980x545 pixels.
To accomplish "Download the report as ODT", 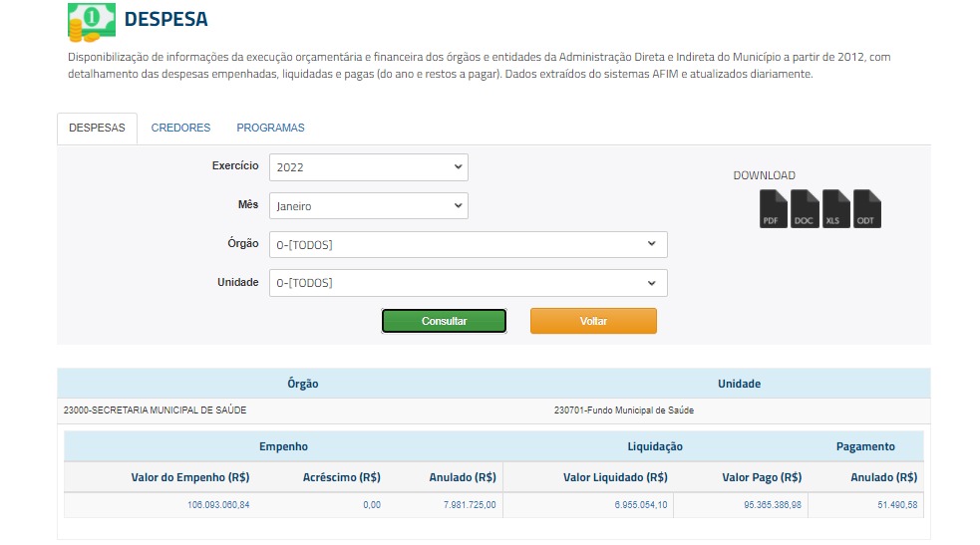I will pos(866,209).
